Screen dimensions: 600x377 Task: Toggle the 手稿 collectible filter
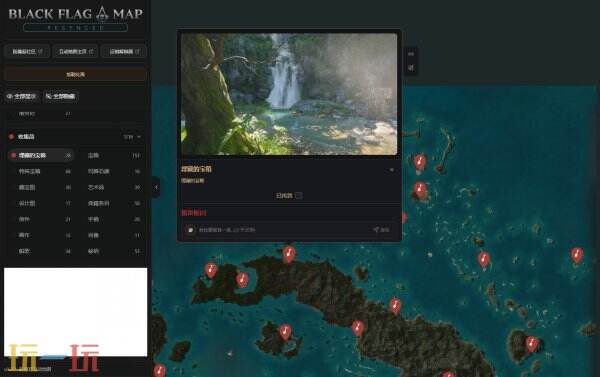(113, 219)
